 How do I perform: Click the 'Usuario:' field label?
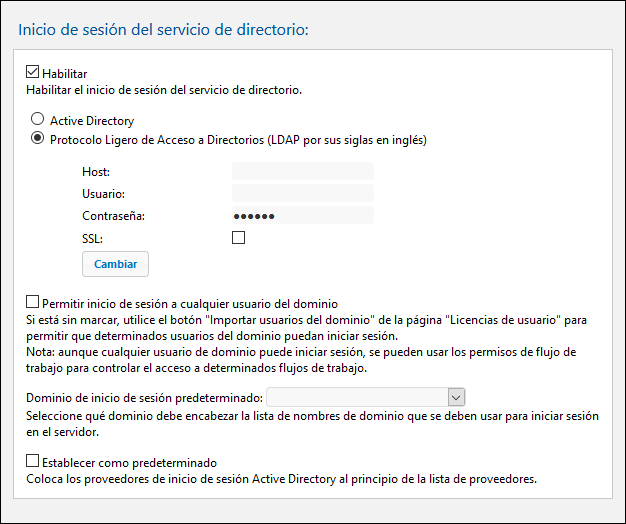coord(103,193)
